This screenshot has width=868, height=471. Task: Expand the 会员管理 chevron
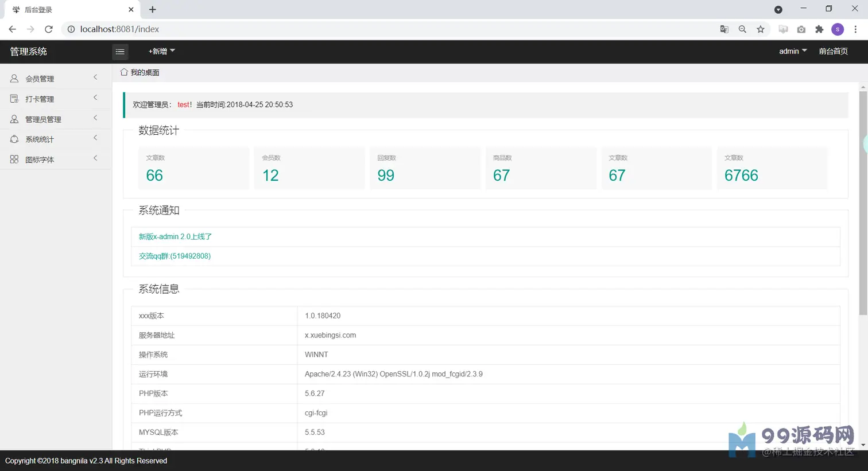[95, 77]
